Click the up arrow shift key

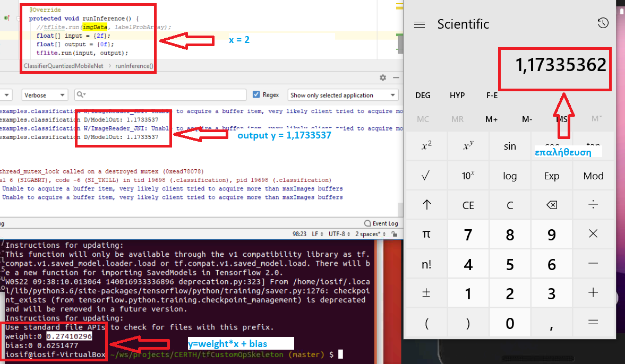426,205
